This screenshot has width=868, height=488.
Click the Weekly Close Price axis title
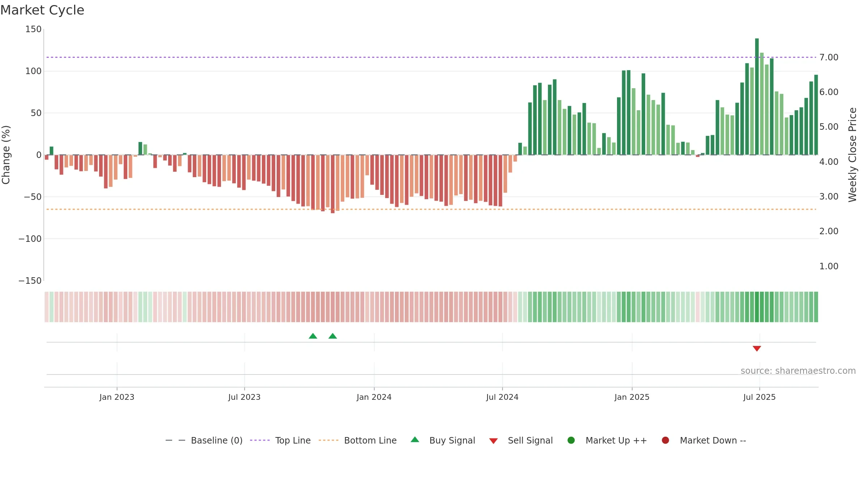pyautogui.click(x=852, y=155)
